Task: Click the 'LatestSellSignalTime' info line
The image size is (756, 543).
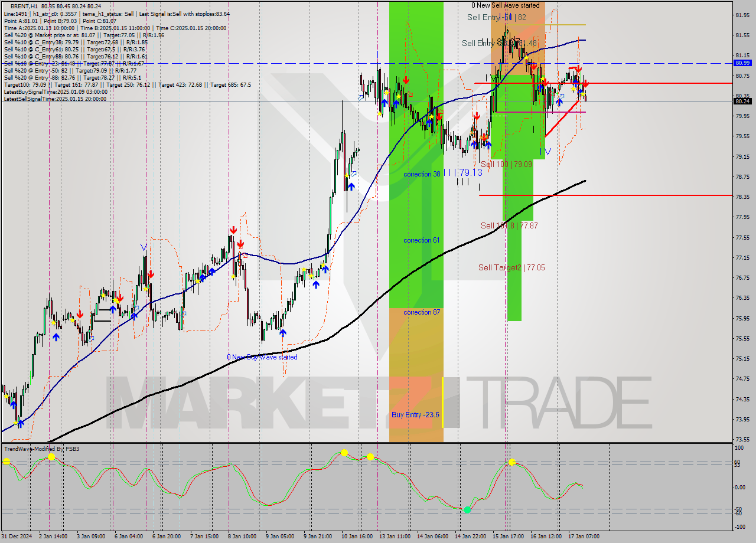Action: tap(56, 99)
